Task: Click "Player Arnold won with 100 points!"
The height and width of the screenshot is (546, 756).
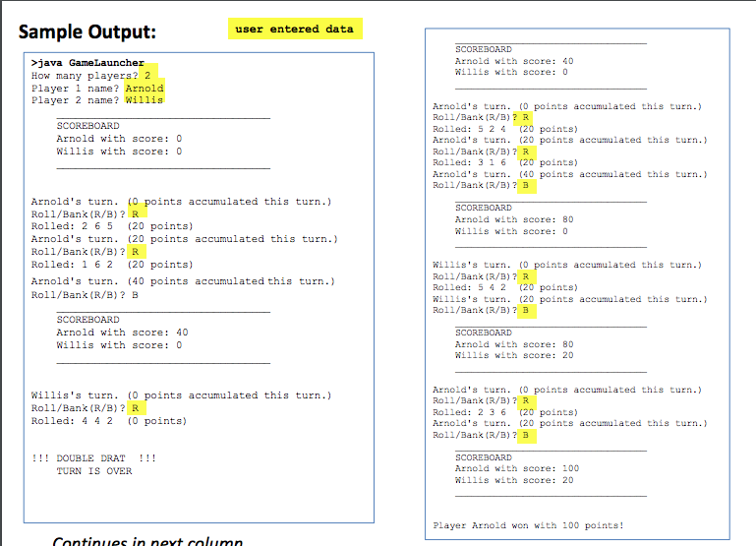Action: pyautogui.click(x=529, y=525)
